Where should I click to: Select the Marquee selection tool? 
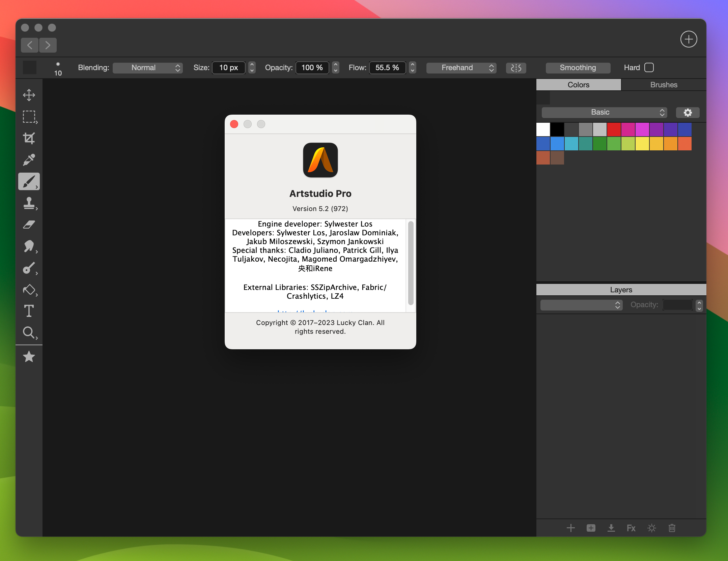point(29,117)
